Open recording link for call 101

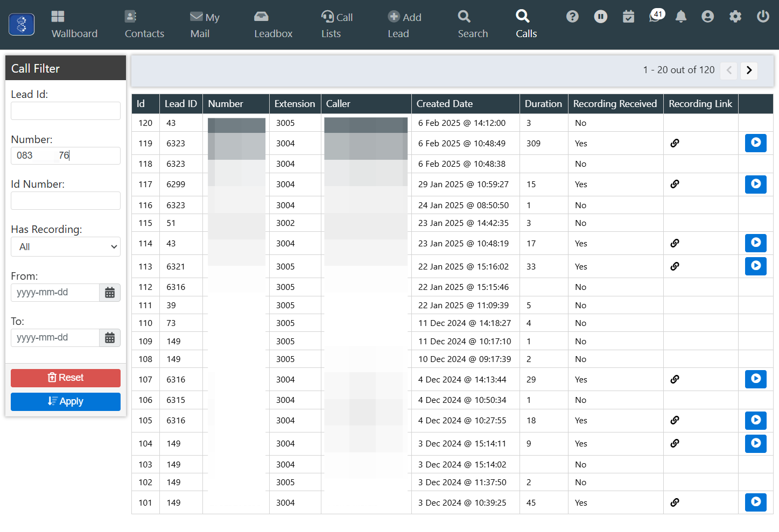(675, 502)
